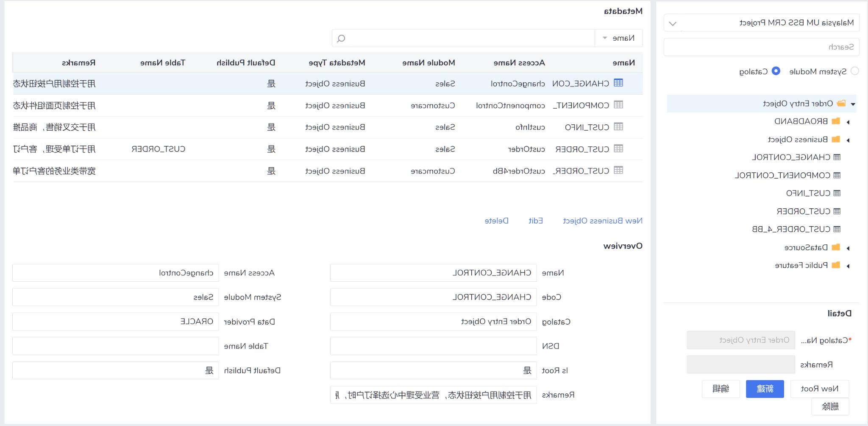This screenshot has width=868, height=426.
Task: Click the Overview Access Name field changeControl
Action: (115, 273)
